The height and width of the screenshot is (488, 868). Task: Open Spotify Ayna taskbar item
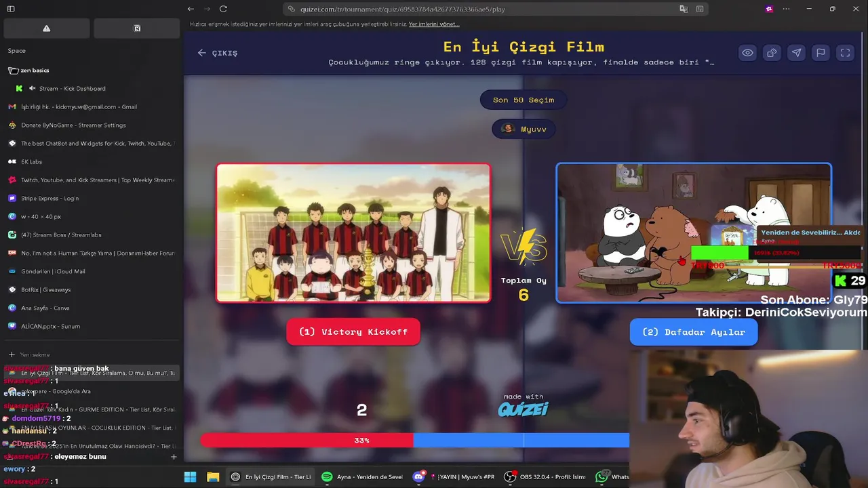[362, 477]
